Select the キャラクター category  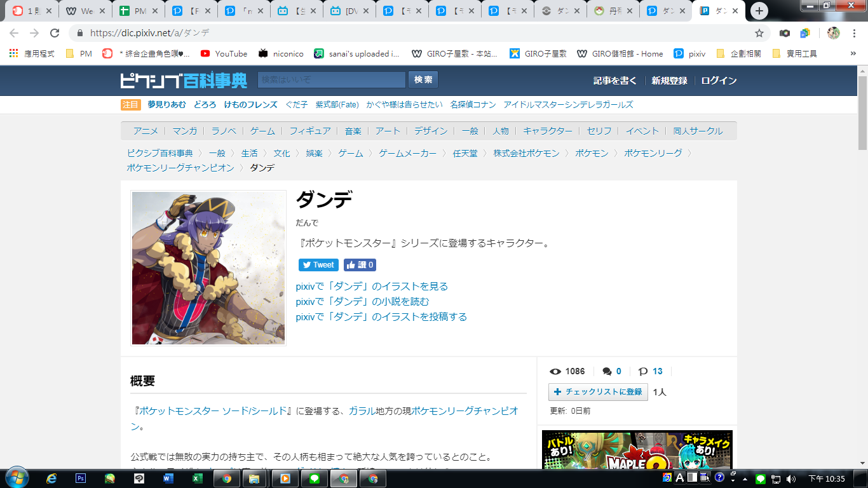point(548,131)
